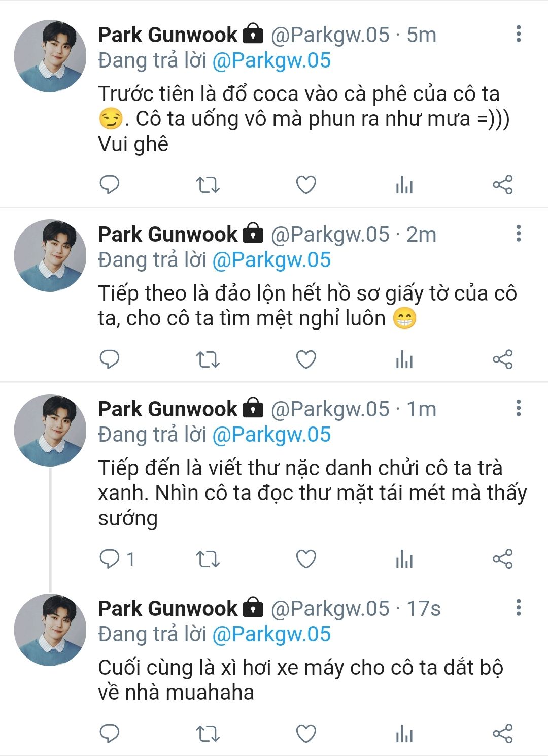The width and height of the screenshot is (548, 756).
Task: Like the tweet posted 5m ago
Action: pos(306,185)
